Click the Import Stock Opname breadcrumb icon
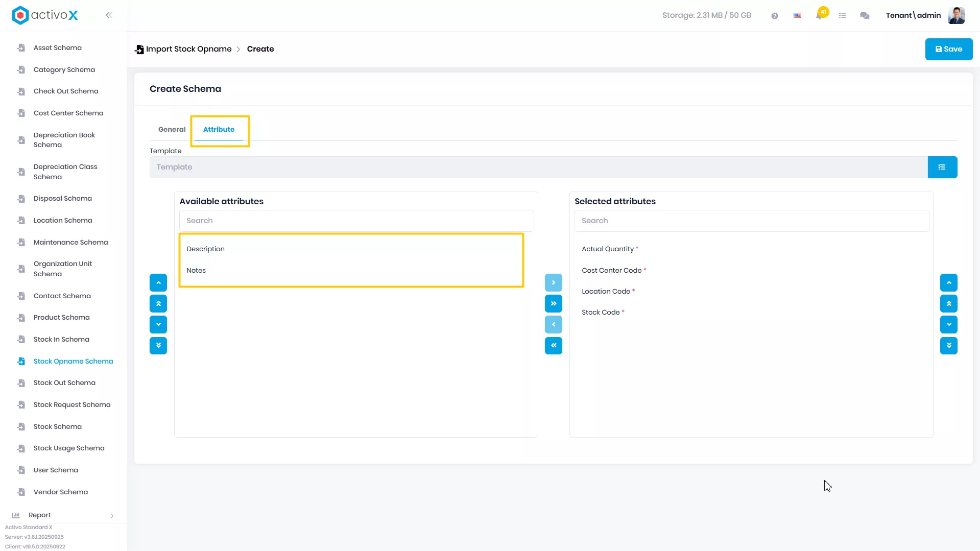 [139, 50]
